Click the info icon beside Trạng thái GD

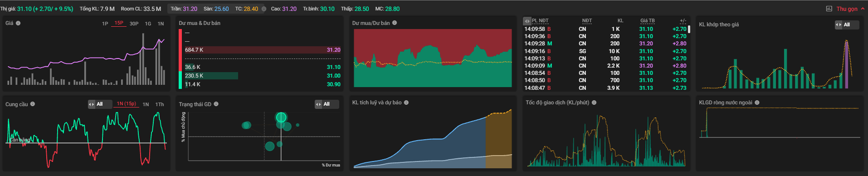tap(216, 104)
